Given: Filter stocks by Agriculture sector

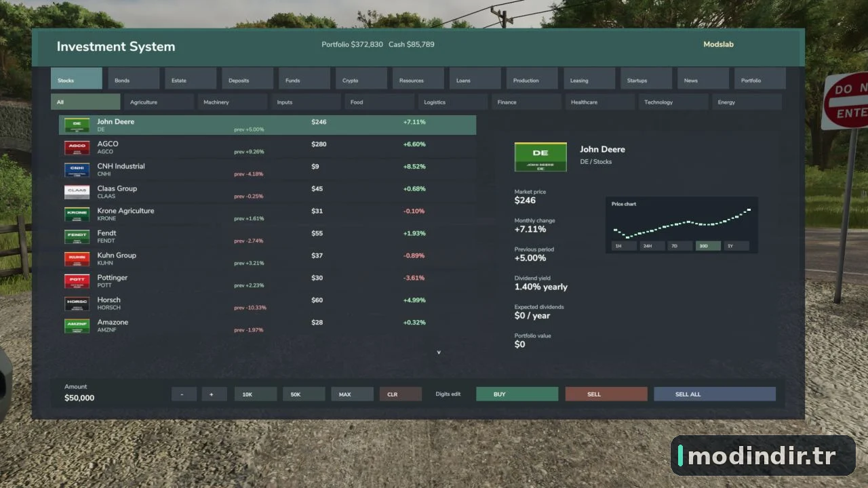Looking at the screenshot, I should [x=159, y=102].
